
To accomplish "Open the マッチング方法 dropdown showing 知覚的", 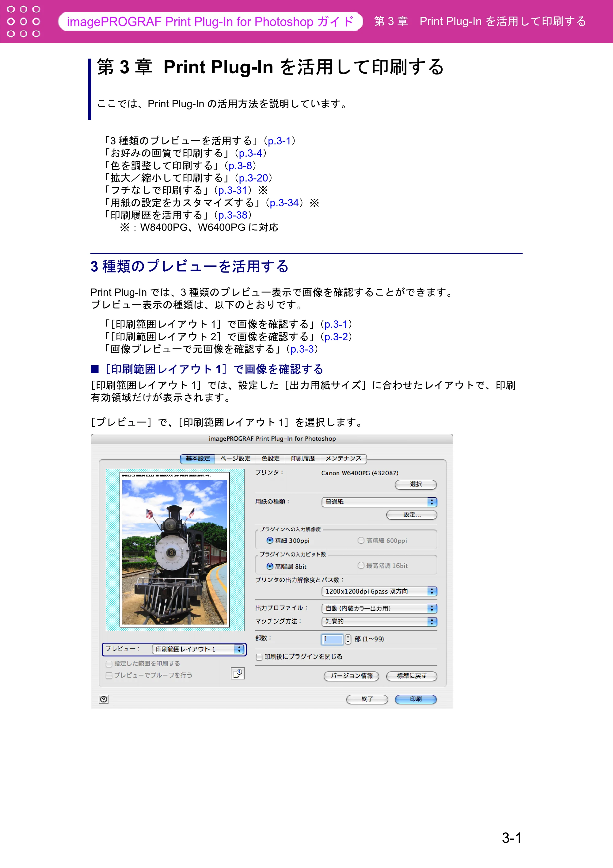I will 379,621.
